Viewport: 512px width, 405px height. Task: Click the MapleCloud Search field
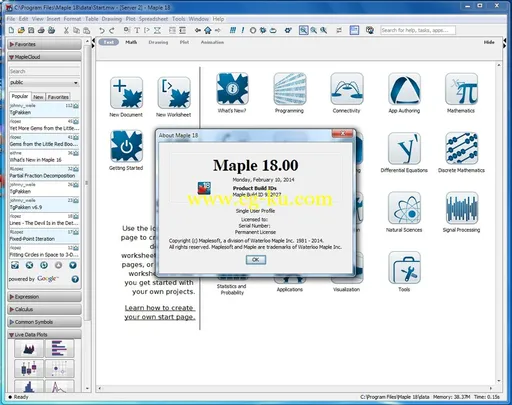point(44,71)
